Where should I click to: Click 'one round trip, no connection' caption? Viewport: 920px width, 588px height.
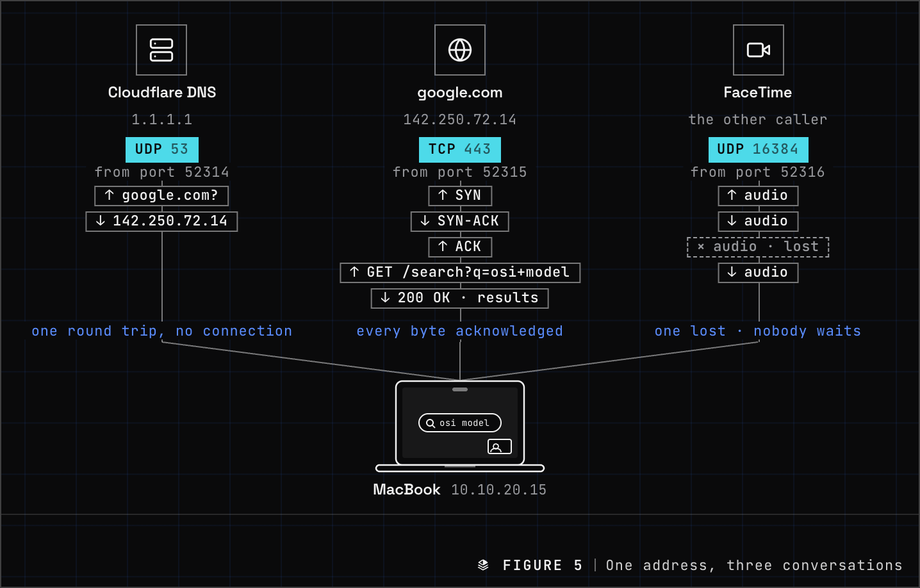pyautogui.click(x=162, y=331)
